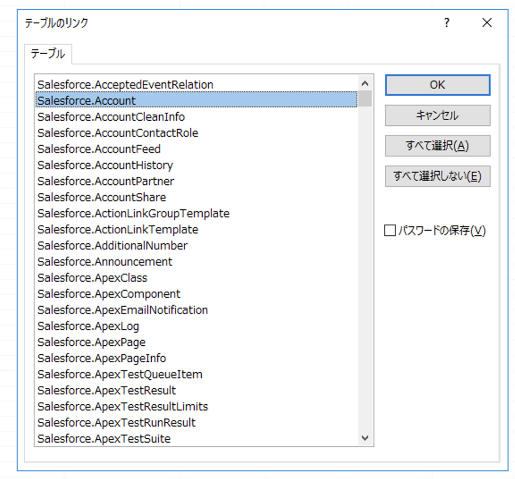Select Salesforce.ApexTestRunResult

[197, 423]
